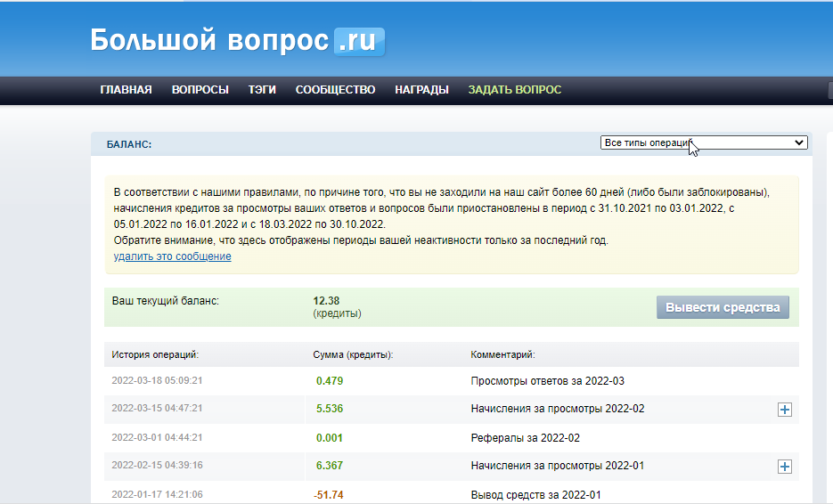Click the Большой вопрос .ru site logo
The height and width of the screenshot is (504, 833).
238,40
